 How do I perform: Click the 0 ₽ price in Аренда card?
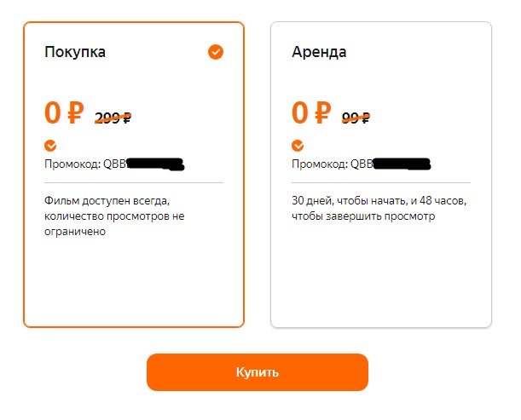(311, 113)
